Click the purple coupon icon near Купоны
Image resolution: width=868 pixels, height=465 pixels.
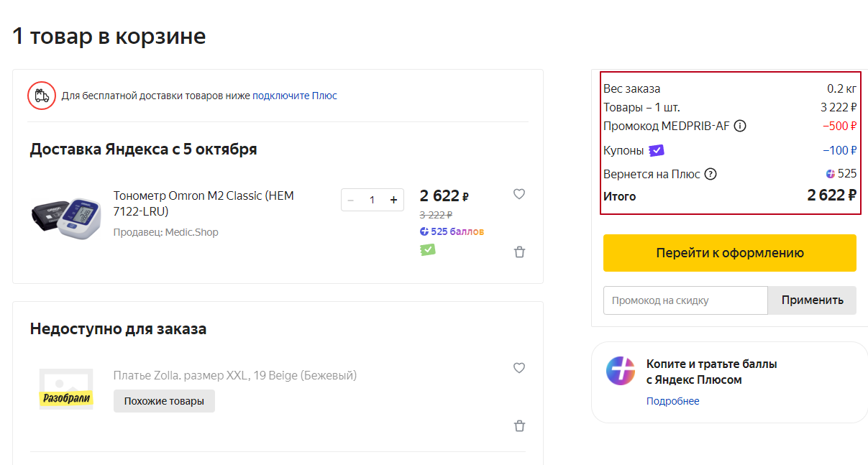656,150
